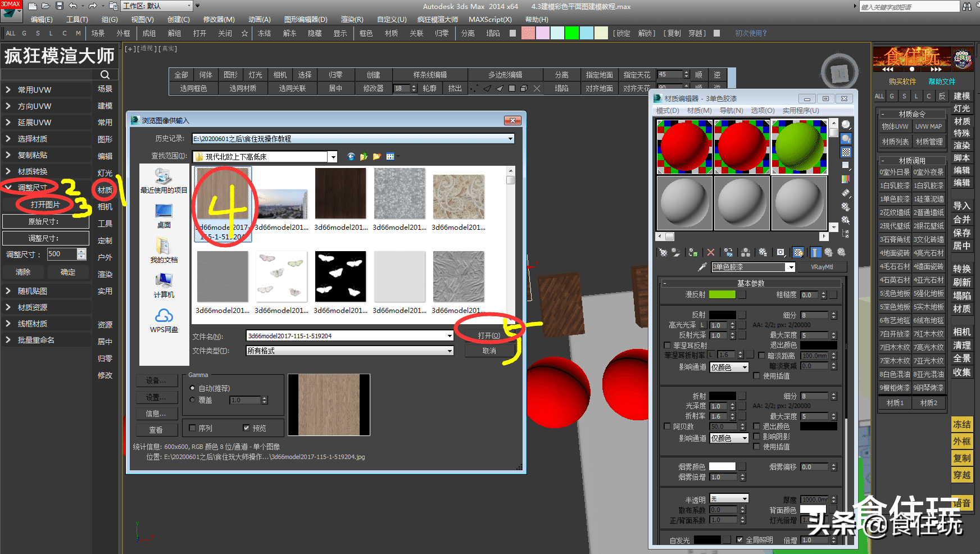The height and width of the screenshot is (554, 980).
Task: Click the green diffuse color swatch
Action: (722, 294)
